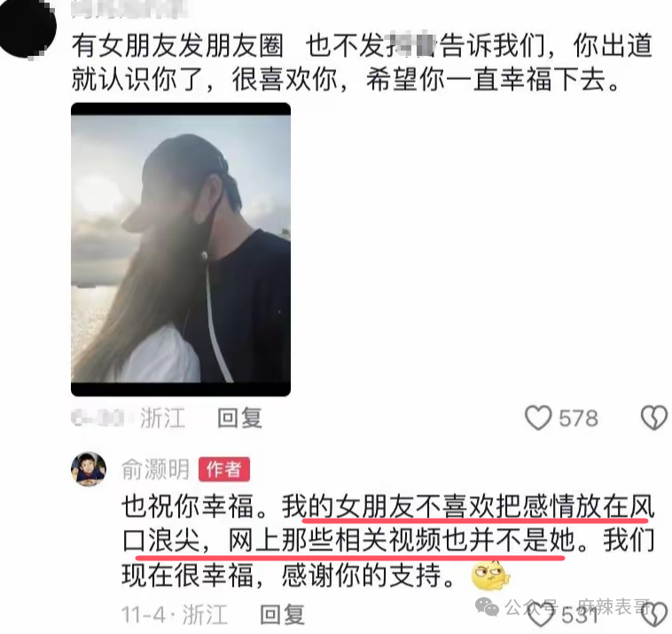Open the 俞灏明 username link

point(155,469)
